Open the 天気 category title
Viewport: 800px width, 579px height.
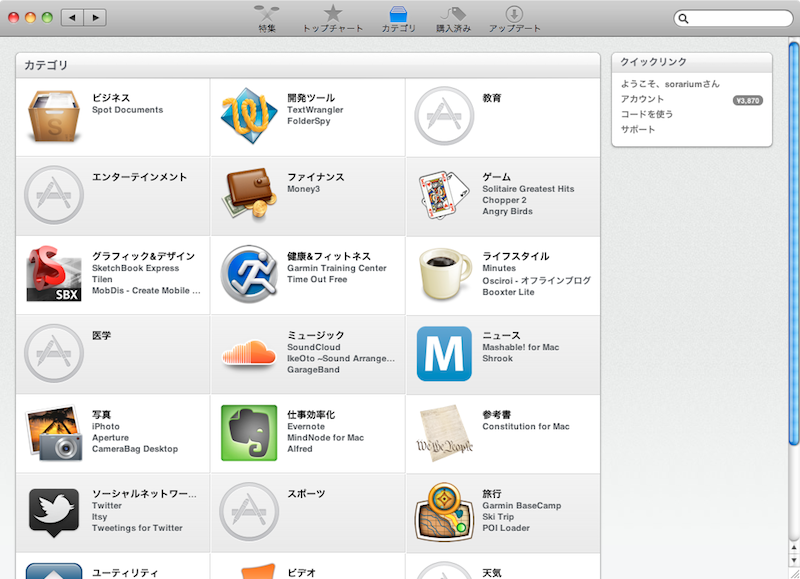[492, 572]
